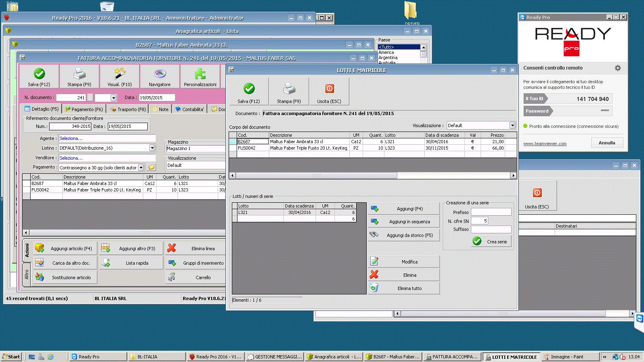Switch to Note tab

click(160, 109)
